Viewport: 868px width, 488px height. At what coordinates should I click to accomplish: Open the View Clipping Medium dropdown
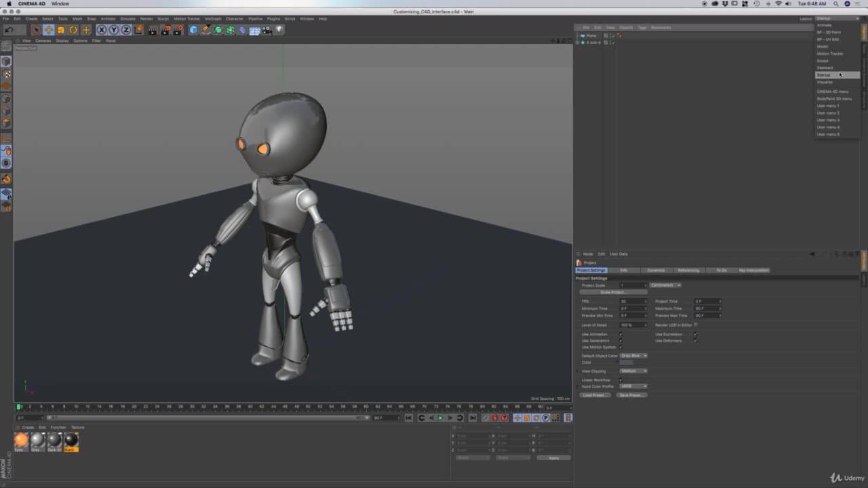coord(633,371)
